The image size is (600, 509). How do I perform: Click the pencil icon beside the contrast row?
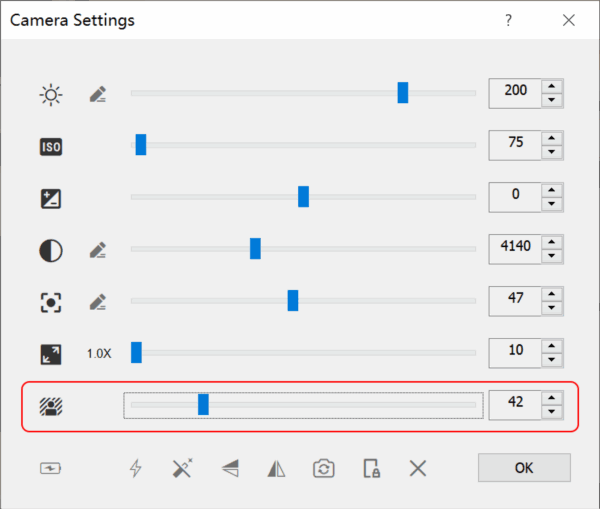(97, 250)
